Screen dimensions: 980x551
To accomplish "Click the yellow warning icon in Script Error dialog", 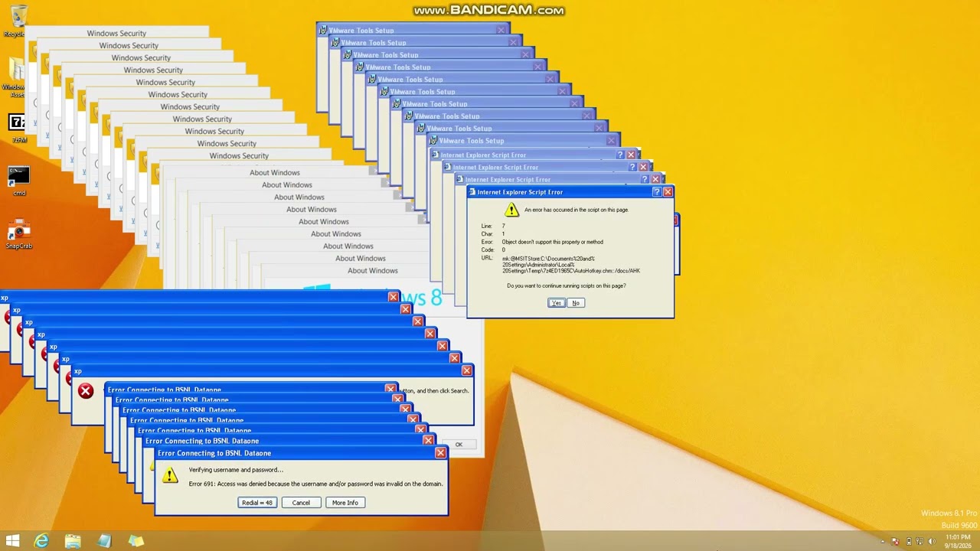I will point(511,210).
